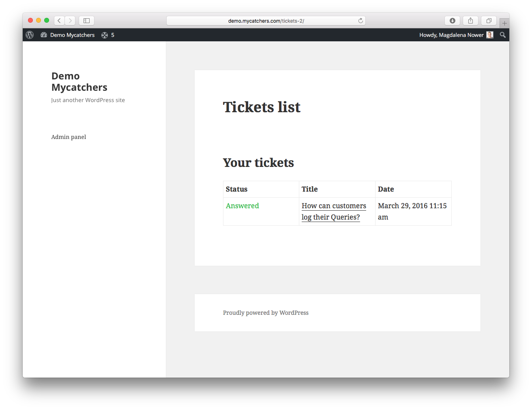This screenshot has height=410, width=532.
Task: Open the ticket "How can customers log their Queries?"
Action: tap(333, 206)
